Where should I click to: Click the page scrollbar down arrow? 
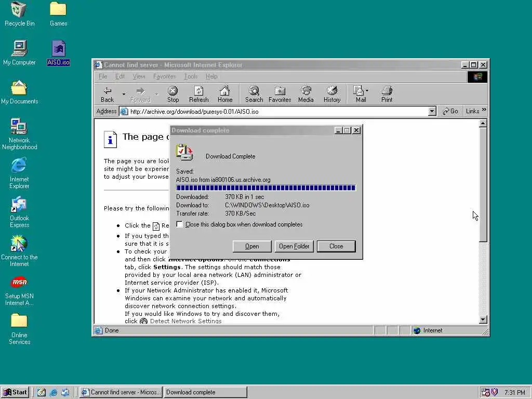click(x=483, y=320)
